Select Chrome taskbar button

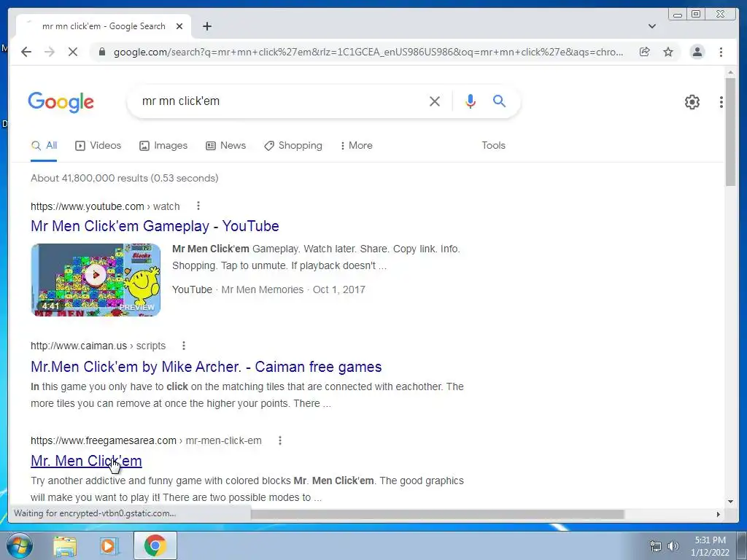pyautogui.click(x=155, y=545)
